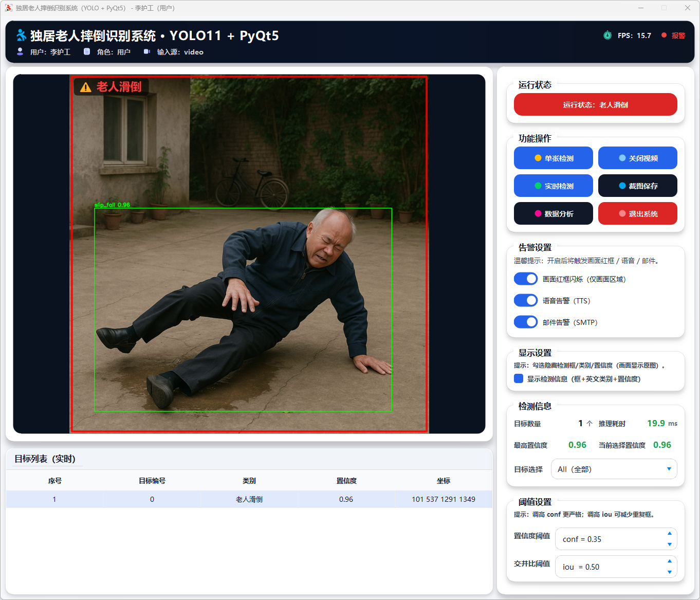The image size is (700, 600).
Task: Click the 类别 column header in target list
Action: [x=249, y=481]
